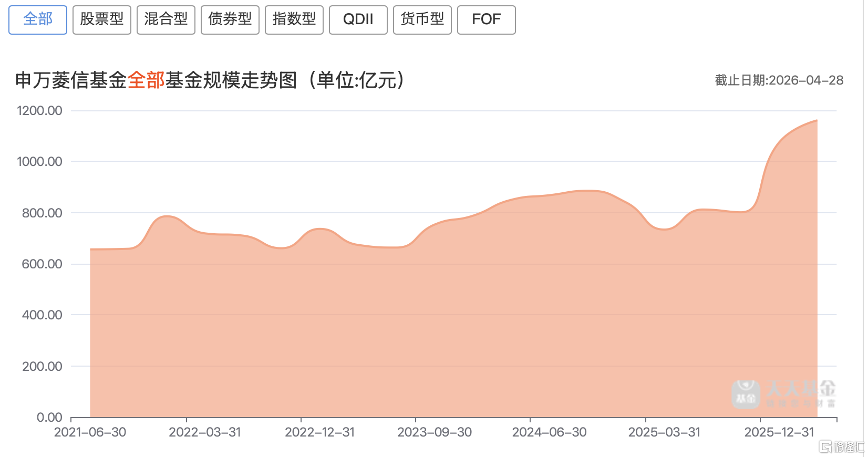Click the 600.00 y-axis label
This screenshot has height=457, width=868.
pos(42,264)
